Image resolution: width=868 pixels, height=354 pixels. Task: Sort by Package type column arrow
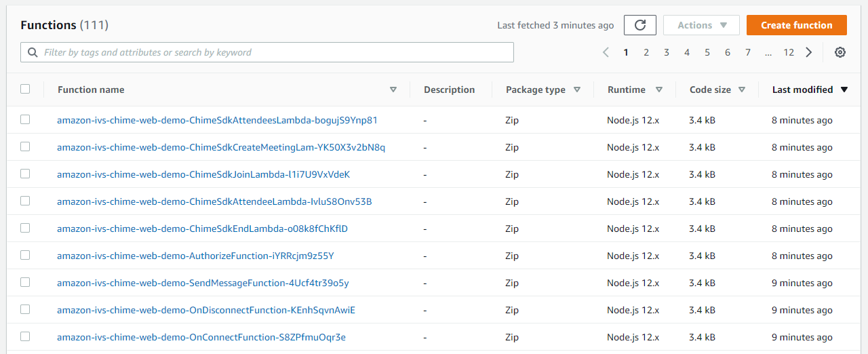pyautogui.click(x=577, y=90)
